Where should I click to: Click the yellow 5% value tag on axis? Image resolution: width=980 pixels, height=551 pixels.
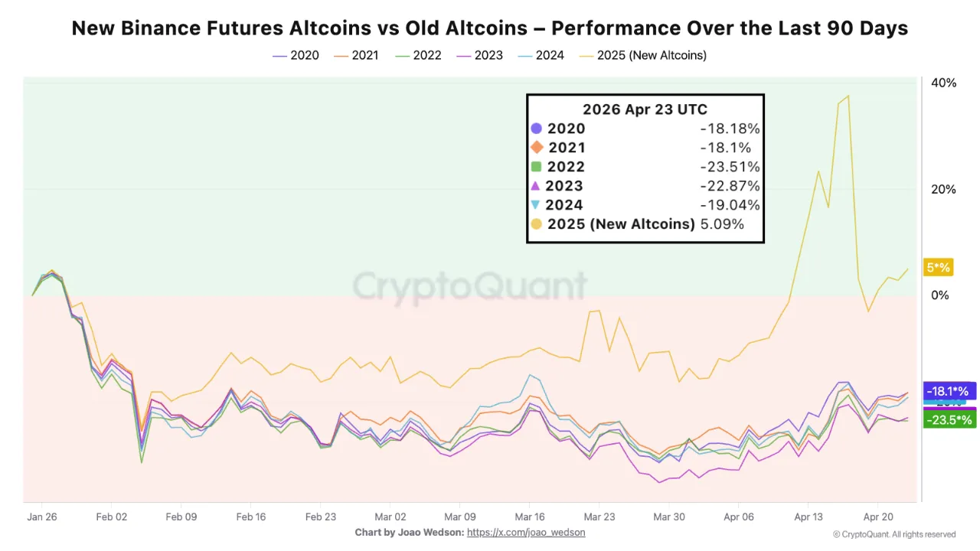coord(938,267)
